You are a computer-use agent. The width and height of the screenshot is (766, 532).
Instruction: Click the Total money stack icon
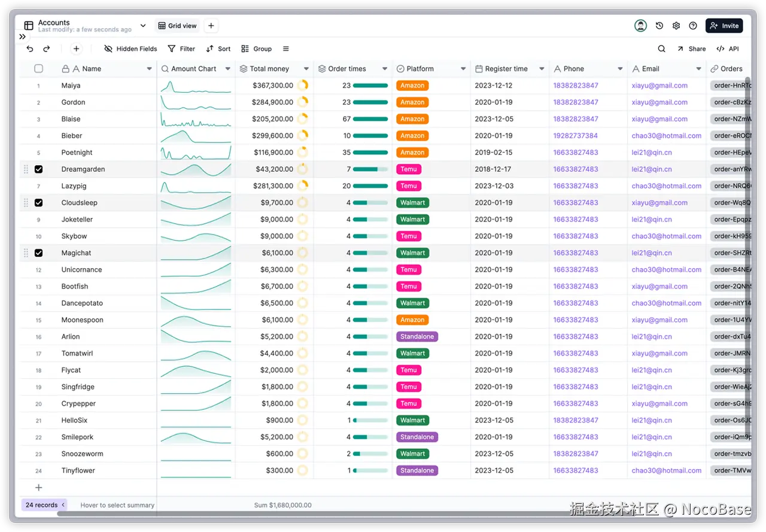[x=244, y=69]
